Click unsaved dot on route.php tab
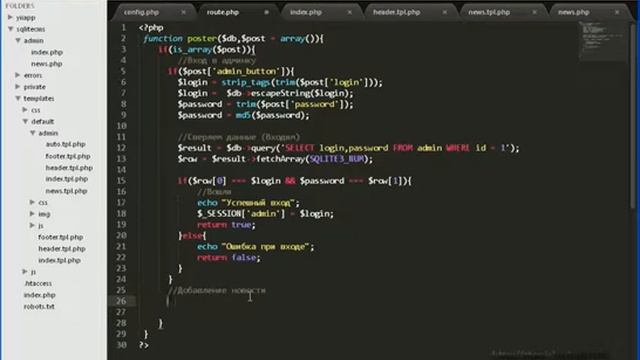640x360 pixels. click(267, 12)
